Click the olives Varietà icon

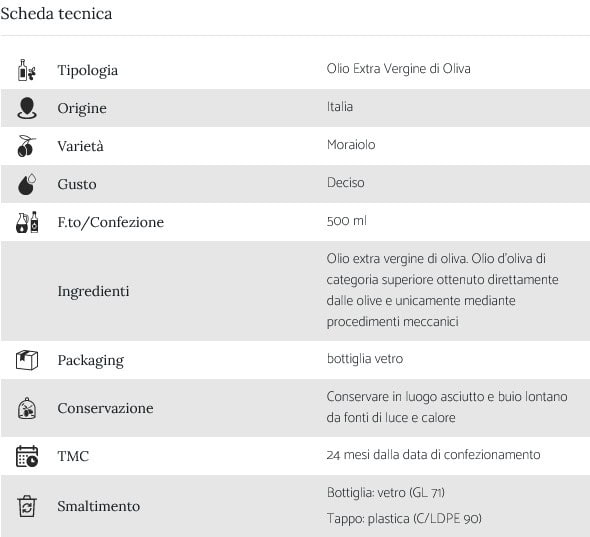[x=26, y=146]
